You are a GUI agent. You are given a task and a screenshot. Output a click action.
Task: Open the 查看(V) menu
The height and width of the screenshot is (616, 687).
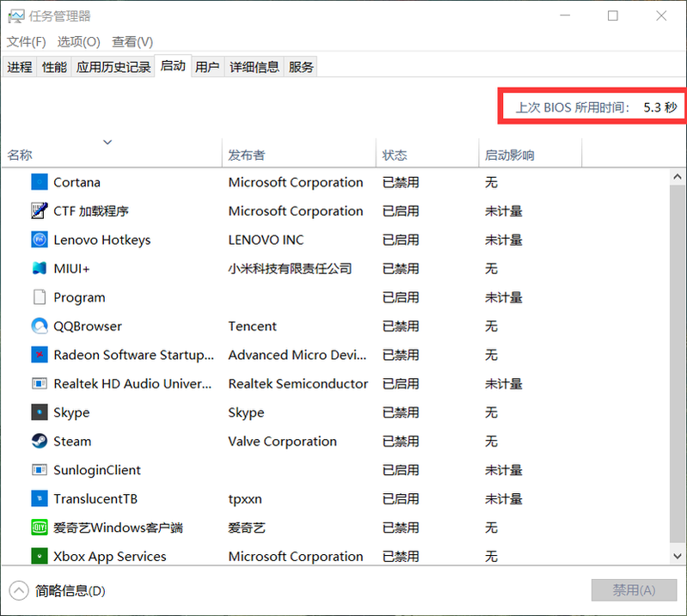tap(132, 41)
